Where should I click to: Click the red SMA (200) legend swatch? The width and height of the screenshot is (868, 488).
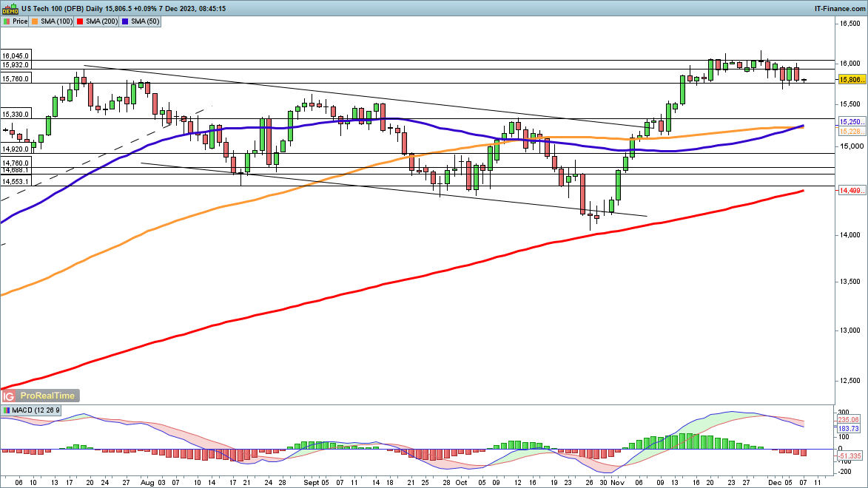point(80,21)
